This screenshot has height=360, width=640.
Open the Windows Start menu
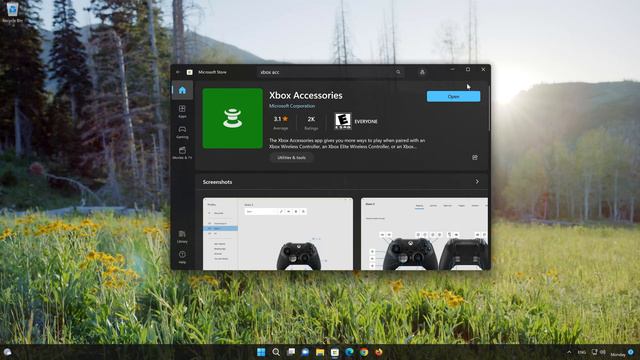pyautogui.click(x=261, y=352)
